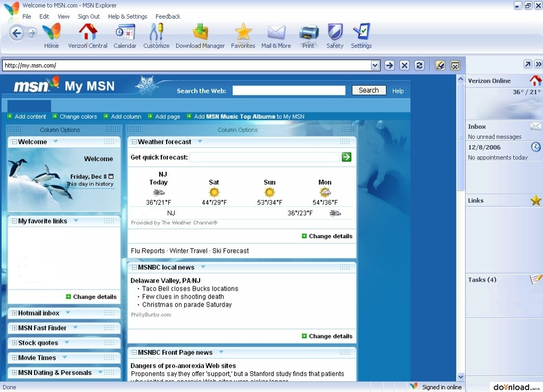Screen dimensions: 543x392
Task: Go back with the Back arrow button
Action: (x=16, y=33)
